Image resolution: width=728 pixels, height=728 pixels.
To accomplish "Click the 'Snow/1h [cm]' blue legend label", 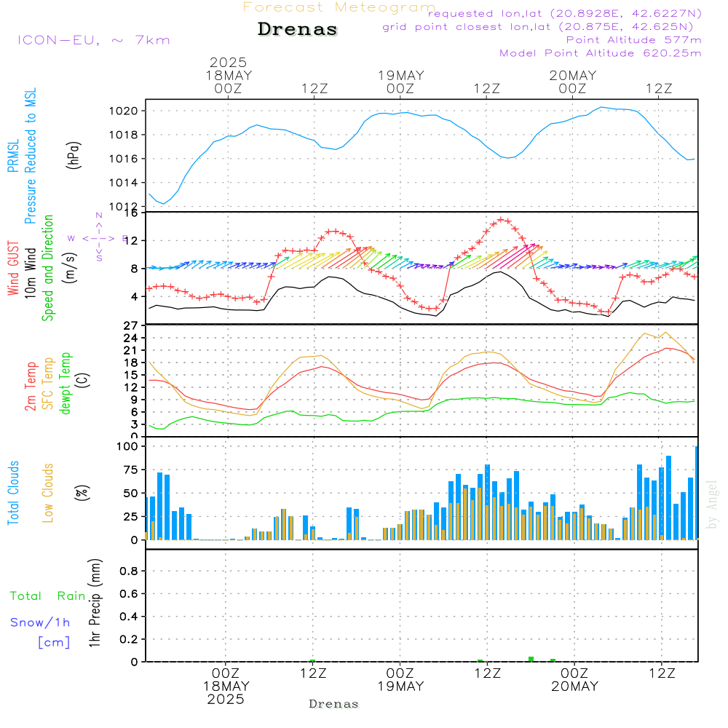I will [x=40, y=632].
